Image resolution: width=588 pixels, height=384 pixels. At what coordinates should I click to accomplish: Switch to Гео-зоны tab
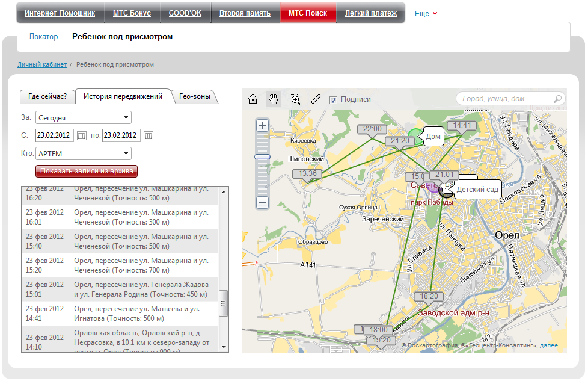195,96
